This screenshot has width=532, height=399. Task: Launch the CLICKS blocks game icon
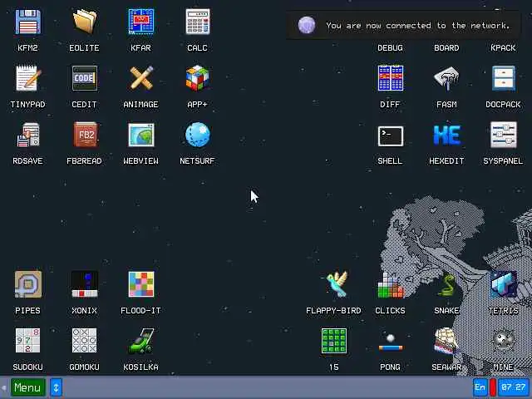pyautogui.click(x=390, y=285)
